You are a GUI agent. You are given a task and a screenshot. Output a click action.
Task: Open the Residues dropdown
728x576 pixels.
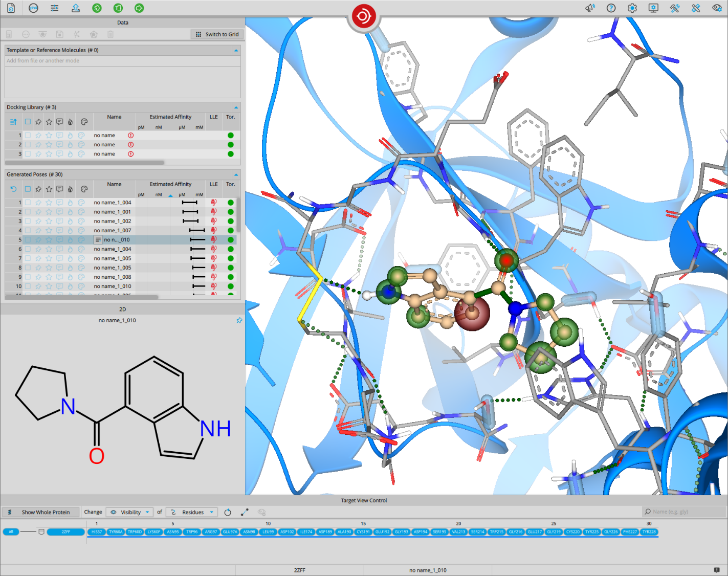pos(192,512)
